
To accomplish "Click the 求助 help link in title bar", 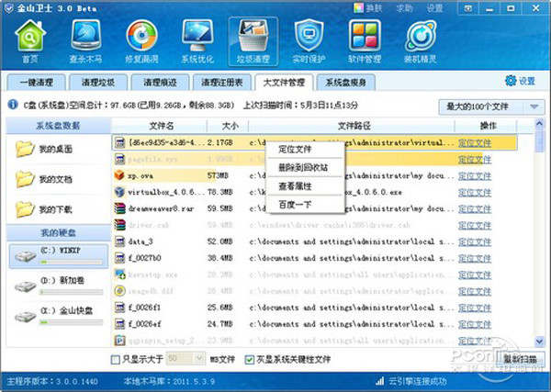I will click(x=404, y=8).
